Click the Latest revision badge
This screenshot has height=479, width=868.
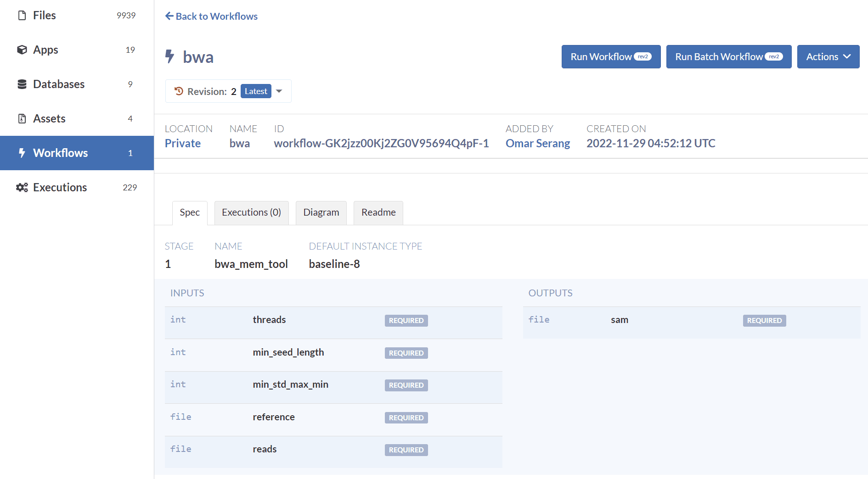pos(255,91)
